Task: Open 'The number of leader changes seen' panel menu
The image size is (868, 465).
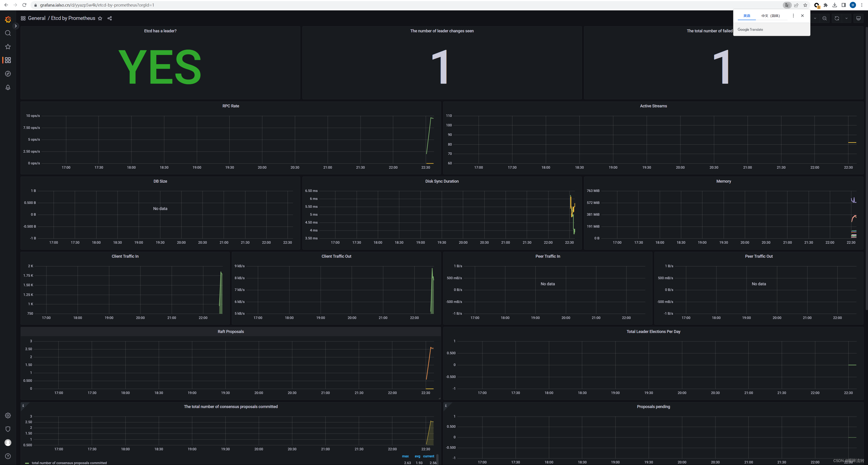Action: pos(442,31)
